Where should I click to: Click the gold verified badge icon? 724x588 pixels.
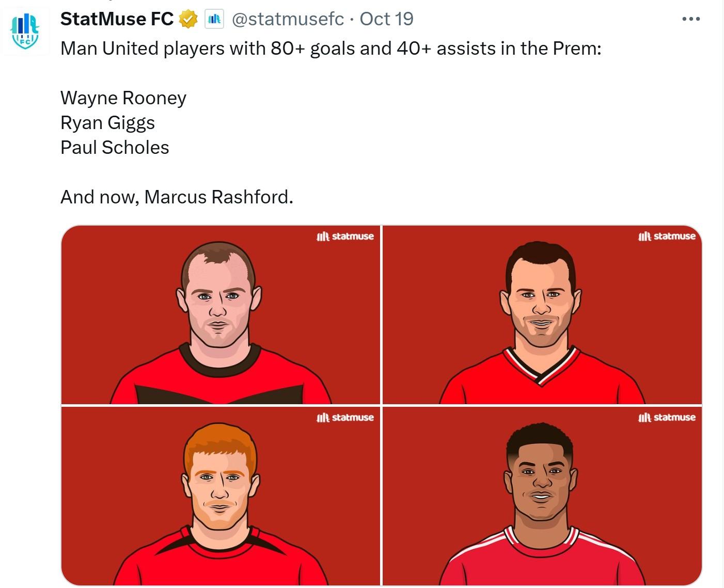(188, 20)
